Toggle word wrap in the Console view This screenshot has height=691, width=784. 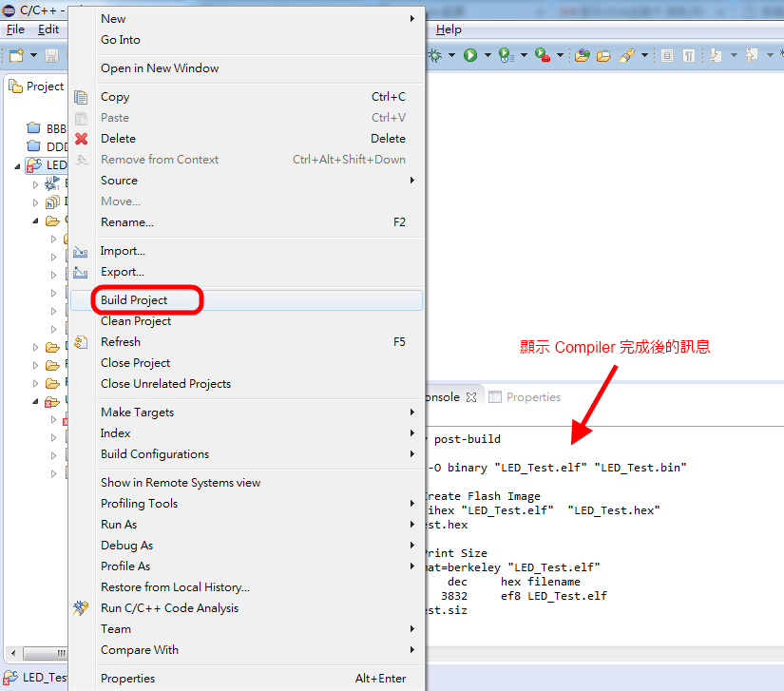click(x=691, y=54)
